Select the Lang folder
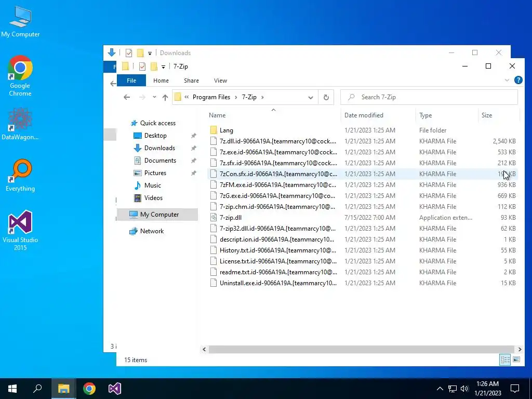The image size is (532, 399). pyautogui.click(x=362, y=130)
